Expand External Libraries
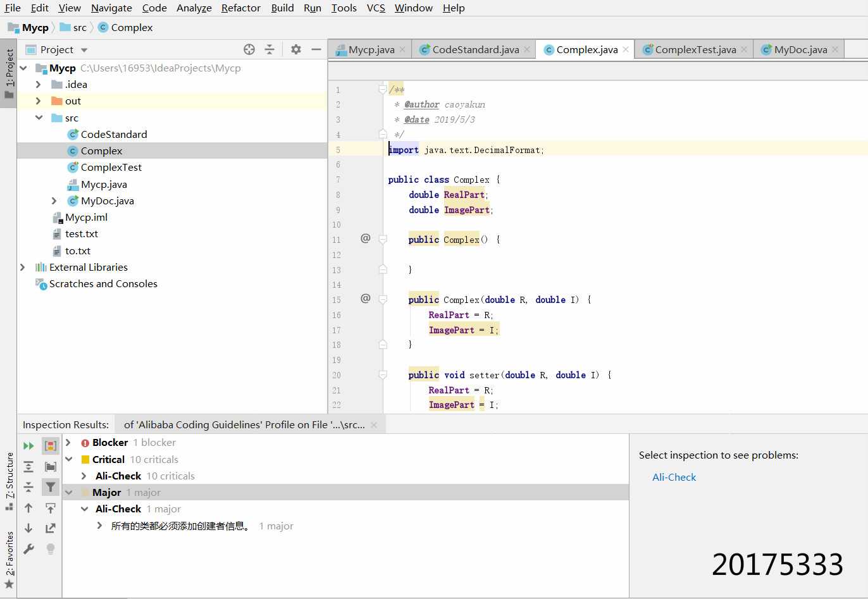Image resolution: width=868 pixels, height=599 pixels. click(23, 267)
